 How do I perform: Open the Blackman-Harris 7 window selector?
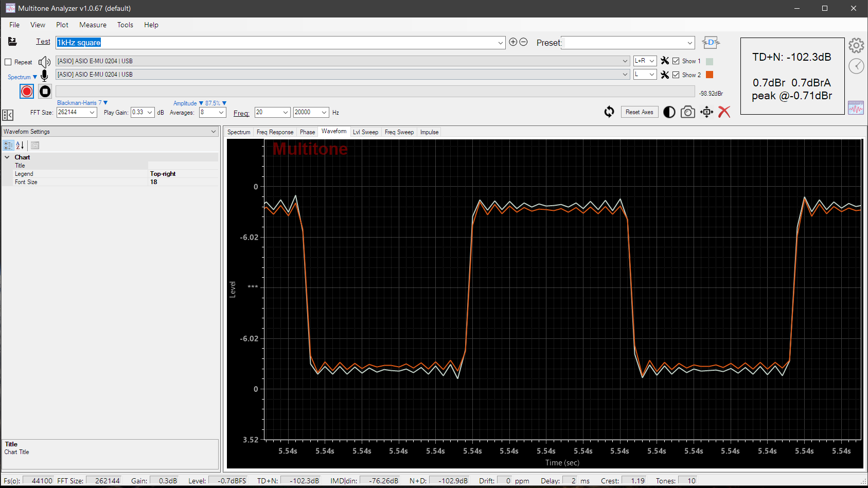tap(82, 103)
